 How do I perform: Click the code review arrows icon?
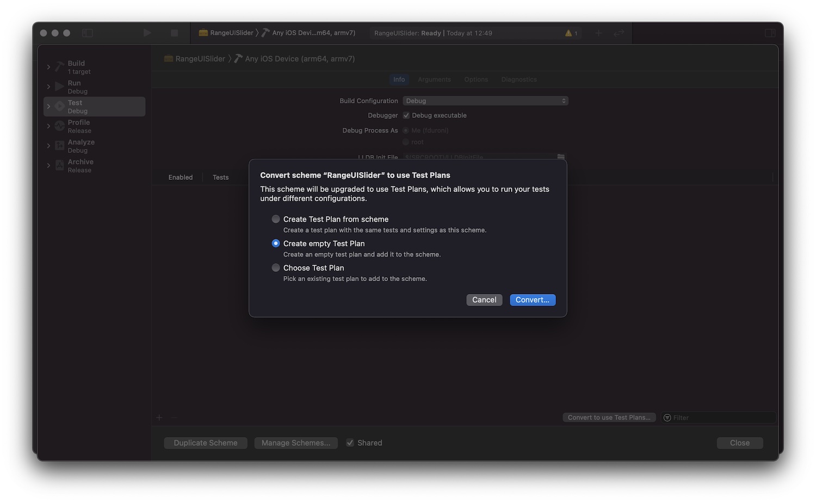(619, 33)
